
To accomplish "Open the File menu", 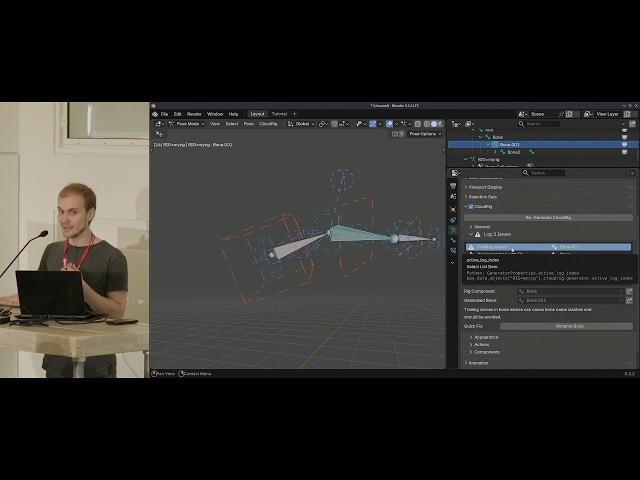I will [x=164, y=114].
